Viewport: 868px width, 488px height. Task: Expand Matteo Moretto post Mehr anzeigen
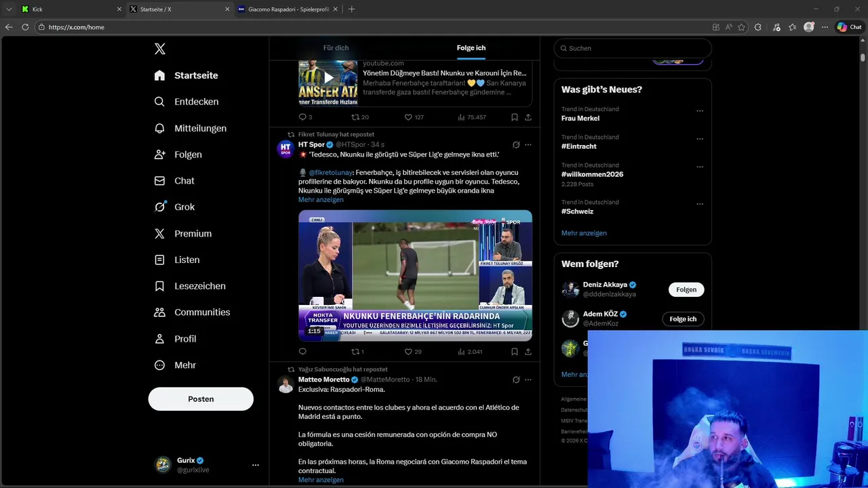(x=321, y=480)
